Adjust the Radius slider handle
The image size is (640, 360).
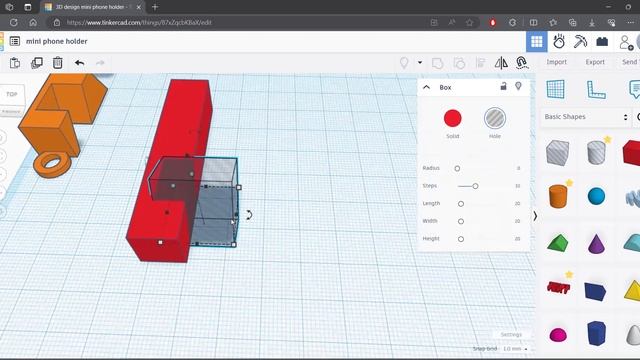click(457, 168)
